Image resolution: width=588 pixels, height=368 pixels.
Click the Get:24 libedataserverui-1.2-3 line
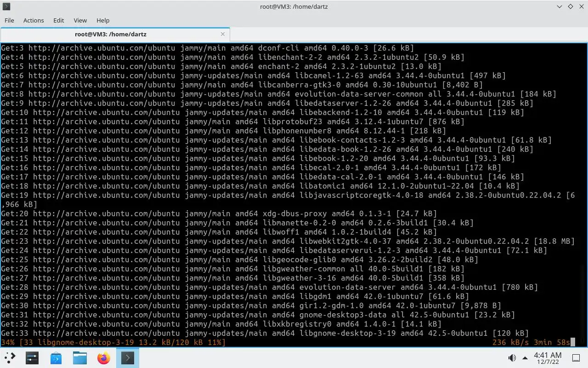coord(274,250)
